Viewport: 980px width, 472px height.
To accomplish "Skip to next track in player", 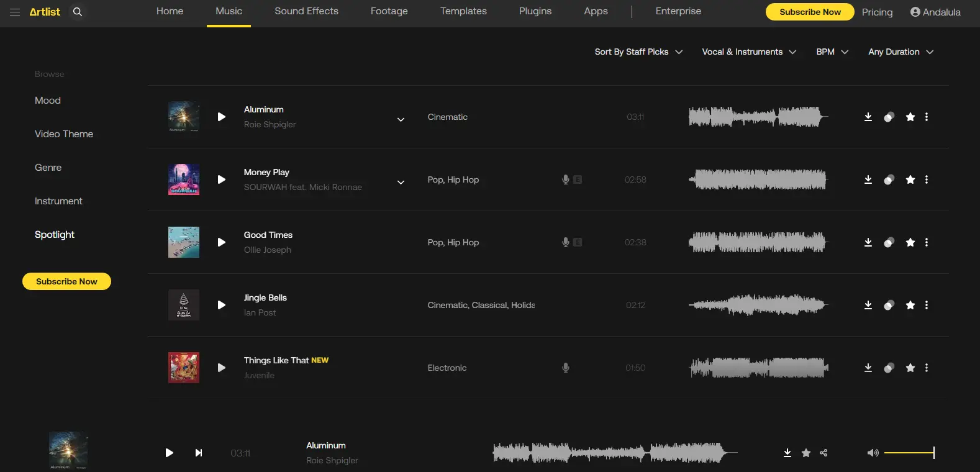I will click(199, 453).
